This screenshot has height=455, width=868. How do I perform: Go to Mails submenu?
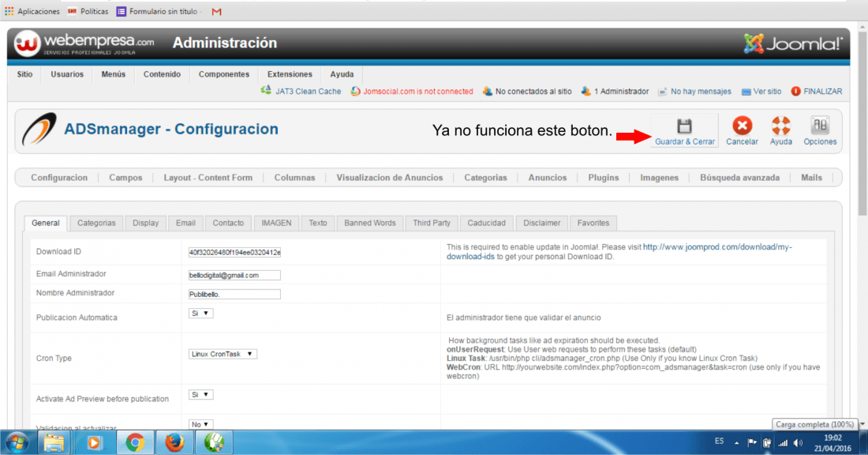(811, 178)
